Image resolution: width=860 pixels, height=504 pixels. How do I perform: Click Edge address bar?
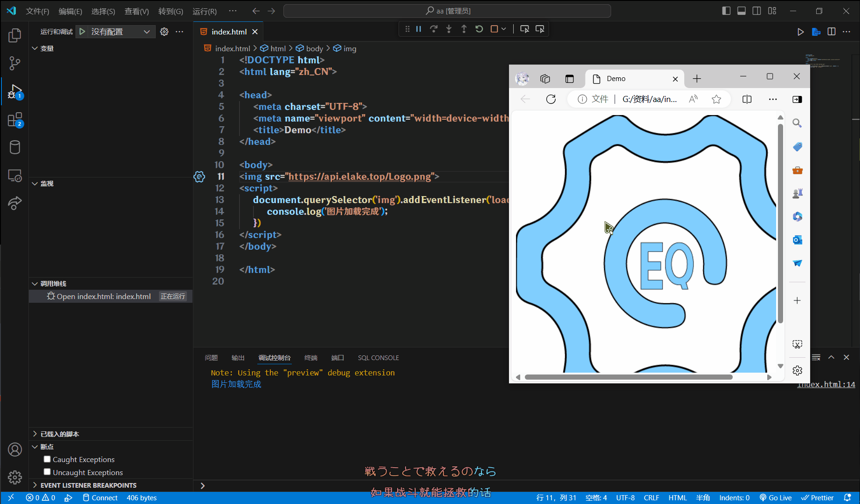[x=649, y=99]
